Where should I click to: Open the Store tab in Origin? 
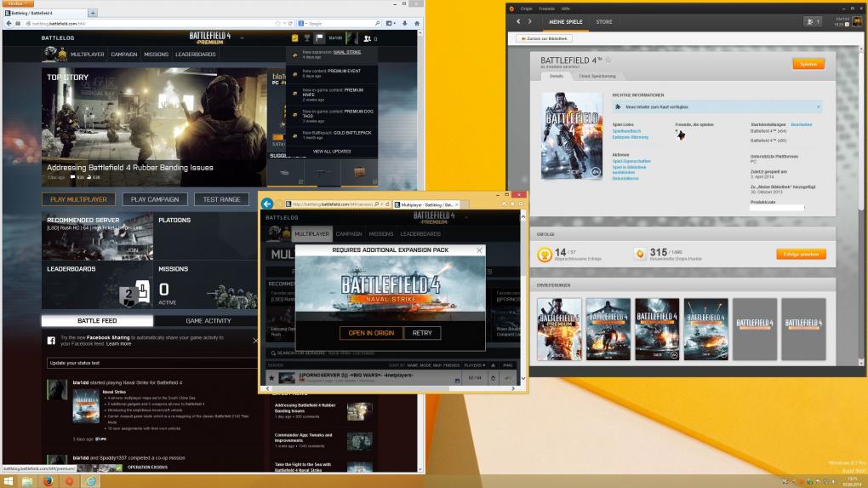(604, 21)
